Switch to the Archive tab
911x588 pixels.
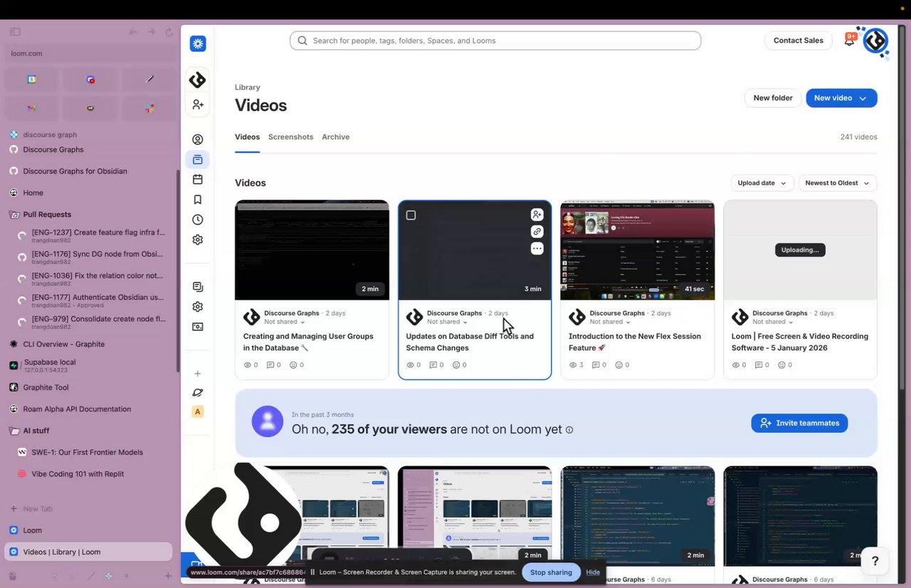tap(335, 137)
